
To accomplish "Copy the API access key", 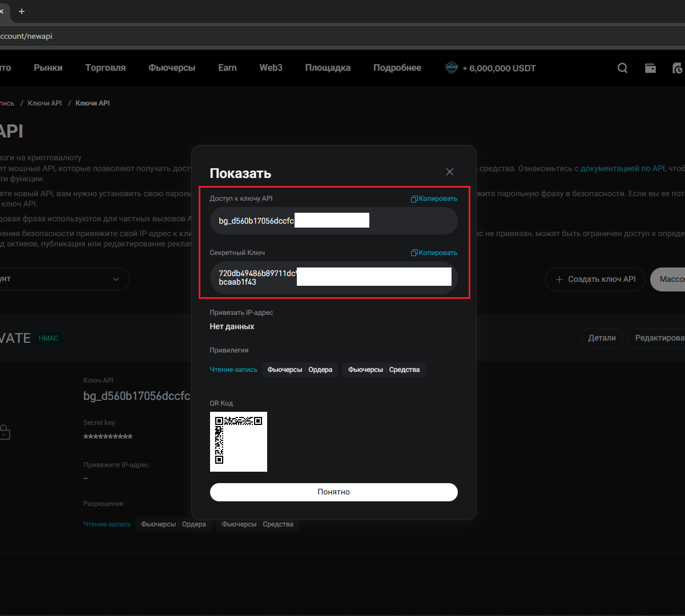I will (x=434, y=198).
